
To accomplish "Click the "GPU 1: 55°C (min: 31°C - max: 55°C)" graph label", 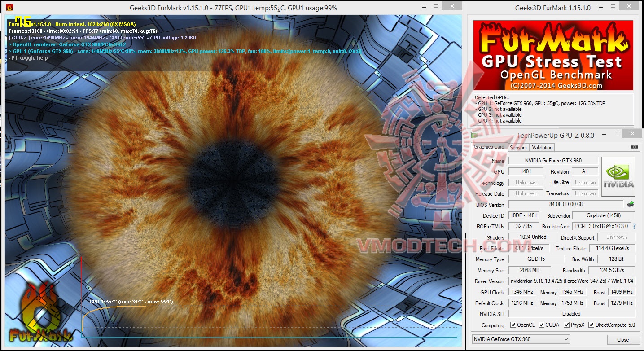I will (131, 302).
